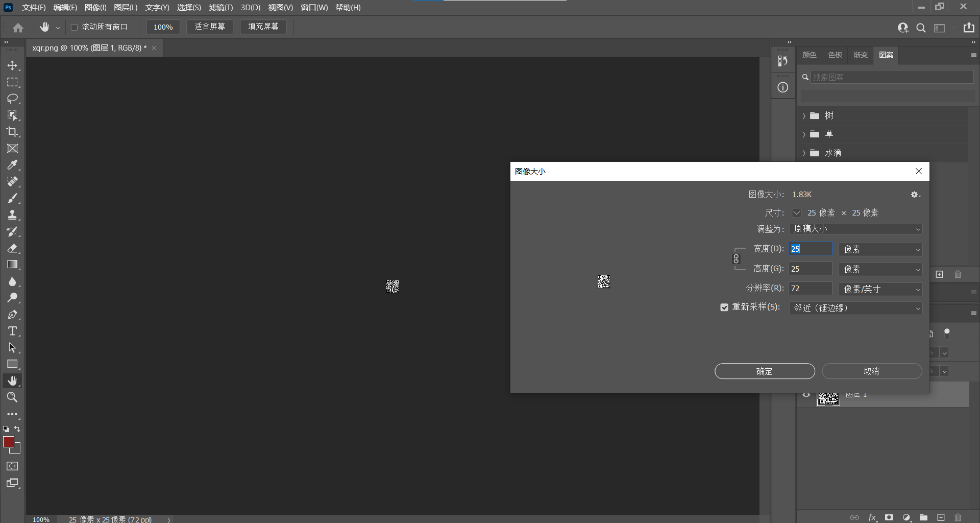Open the resolution units dropdown
This screenshot has width=980, height=523.
tap(880, 289)
